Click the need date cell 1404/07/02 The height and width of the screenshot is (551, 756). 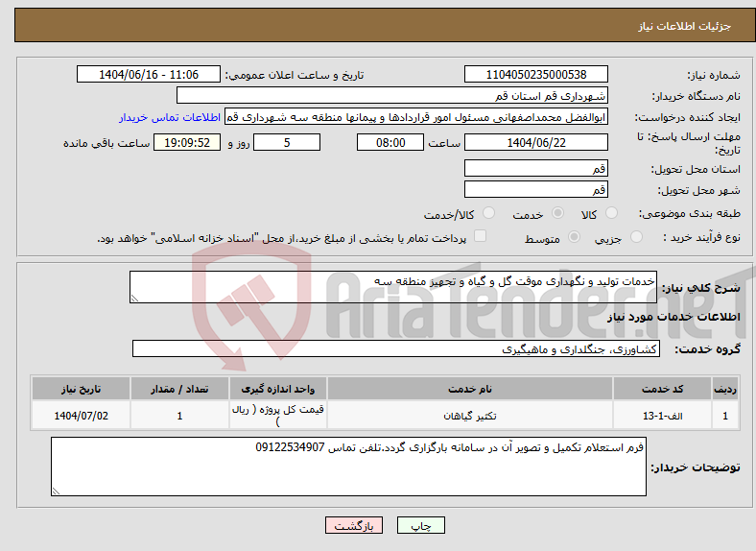[81, 416]
